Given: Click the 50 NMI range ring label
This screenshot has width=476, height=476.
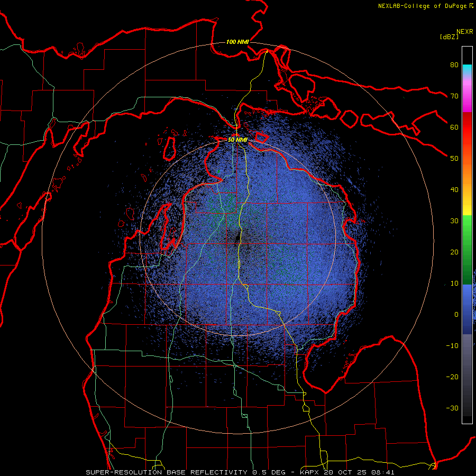Looking at the screenshot, I should (x=237, y=140).
